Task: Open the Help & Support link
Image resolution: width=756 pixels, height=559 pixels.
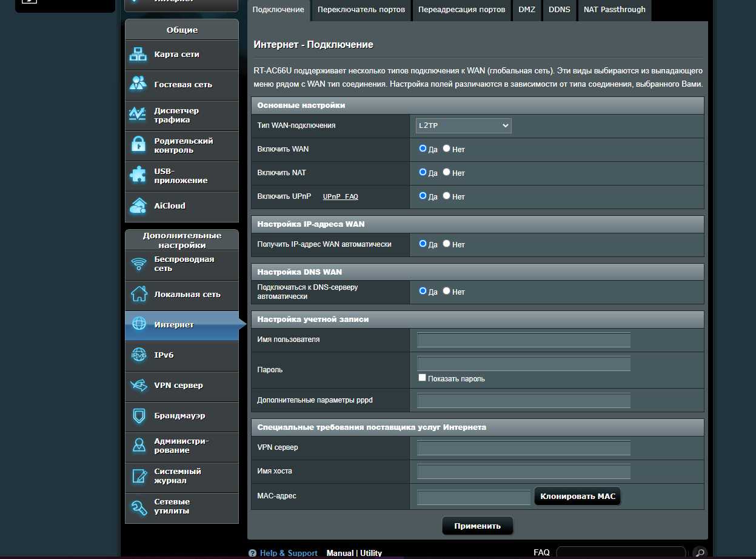Action: click(x=289, y=553)
